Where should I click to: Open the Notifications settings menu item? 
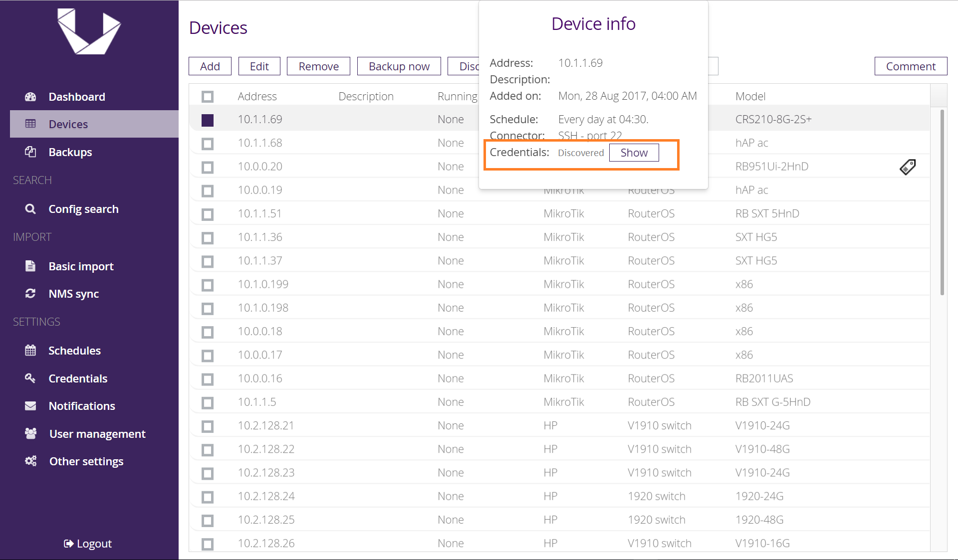click(x=94, y=406)
